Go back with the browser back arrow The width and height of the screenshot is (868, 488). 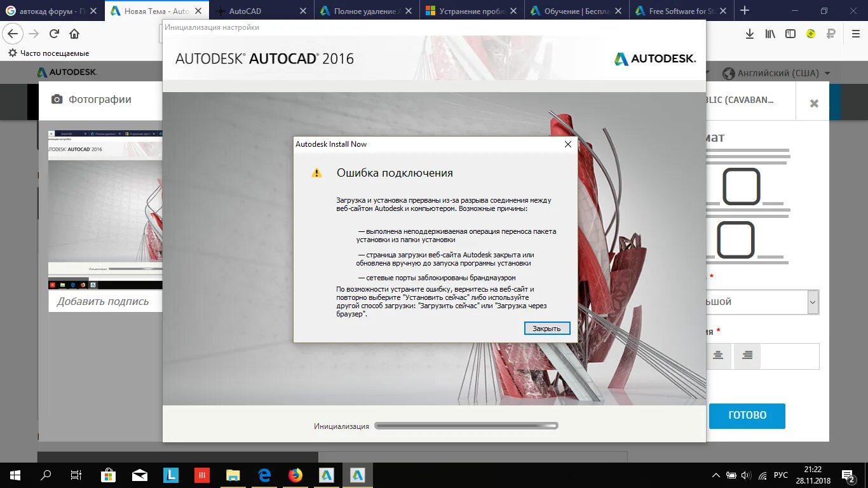pos(13,34)
